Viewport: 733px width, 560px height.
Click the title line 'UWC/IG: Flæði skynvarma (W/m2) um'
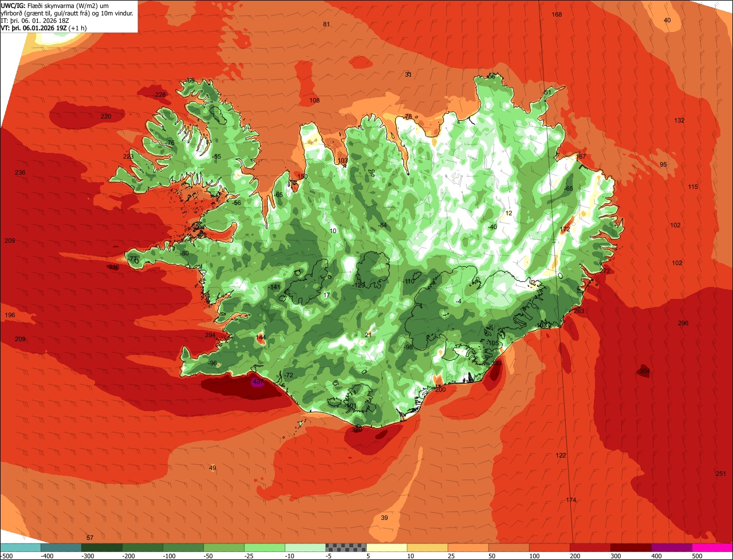(x=55, y=6)
